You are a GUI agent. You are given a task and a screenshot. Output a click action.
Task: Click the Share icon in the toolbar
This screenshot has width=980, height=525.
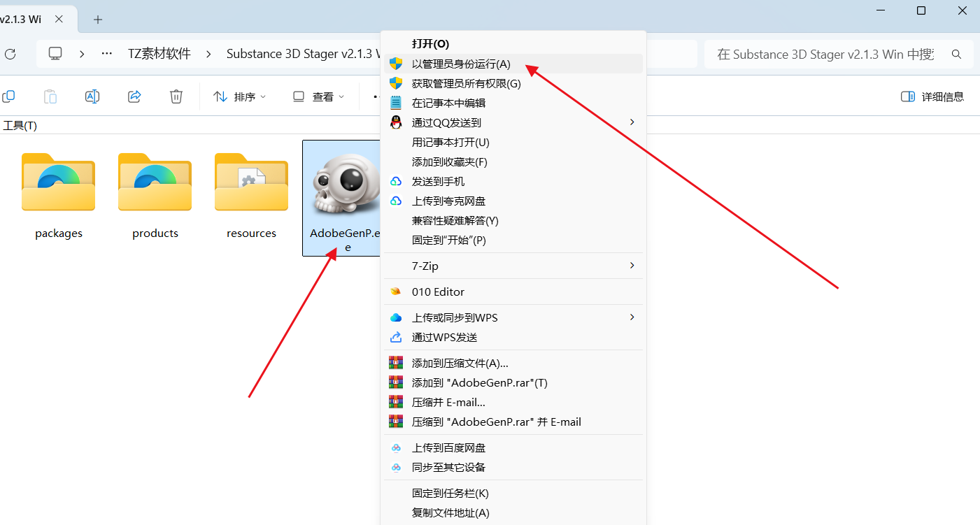pos(134,96)
